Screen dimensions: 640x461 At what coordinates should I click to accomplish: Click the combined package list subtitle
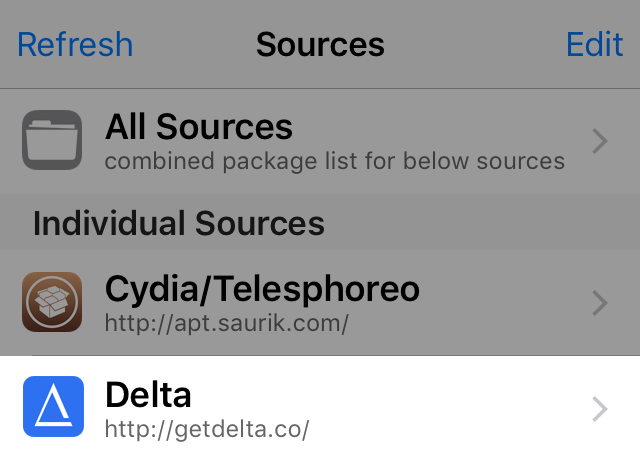point(334,160)
